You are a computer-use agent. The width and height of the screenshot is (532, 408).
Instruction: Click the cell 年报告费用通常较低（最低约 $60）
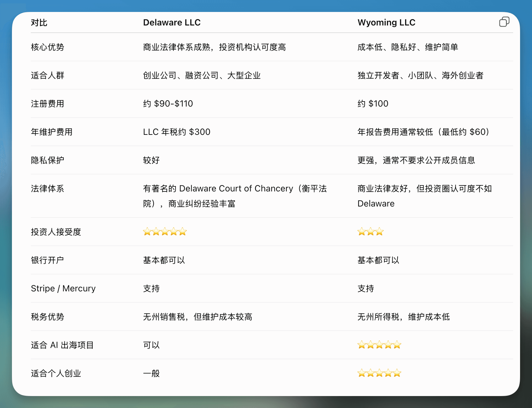pyautogui.click(x=423, y=132)
